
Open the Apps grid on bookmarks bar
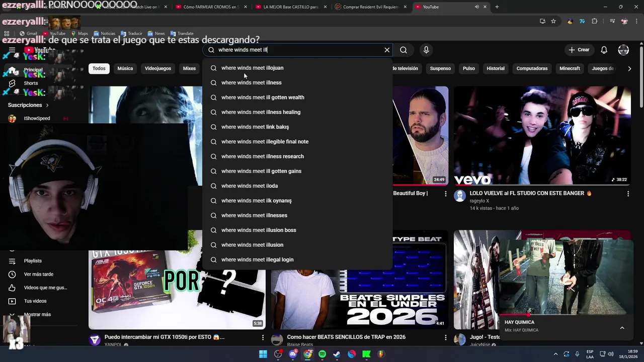click(7, 33)
